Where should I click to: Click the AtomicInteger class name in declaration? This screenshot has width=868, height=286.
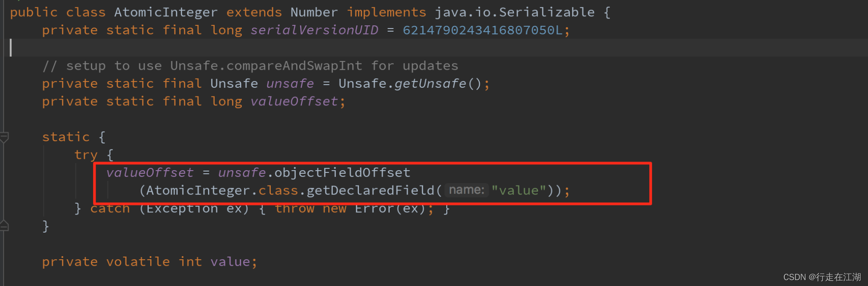(x=165, y=12)
